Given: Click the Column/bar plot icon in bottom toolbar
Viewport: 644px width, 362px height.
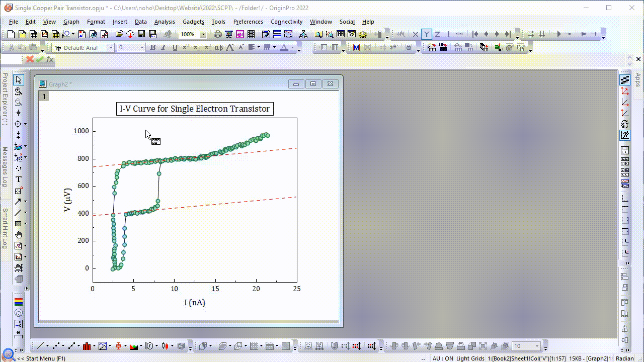Looking at the screenshot, I should click(87, 346).
